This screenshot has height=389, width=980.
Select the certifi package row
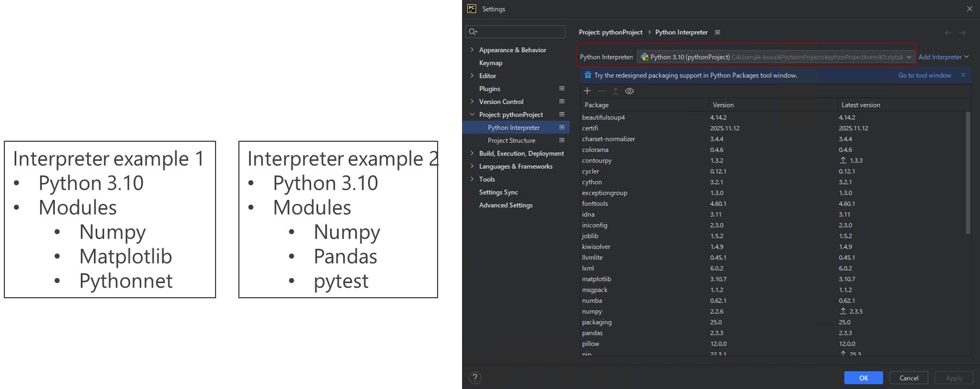click(773, 128)
